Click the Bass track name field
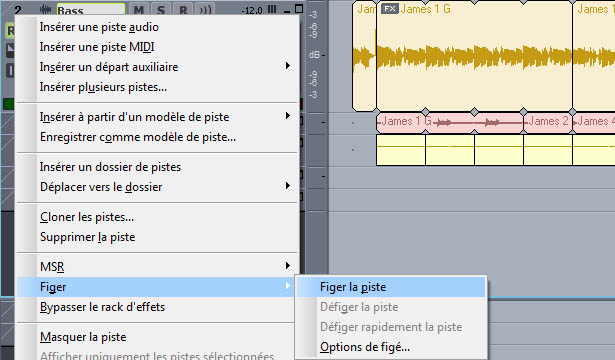 (x=91, y=9)
